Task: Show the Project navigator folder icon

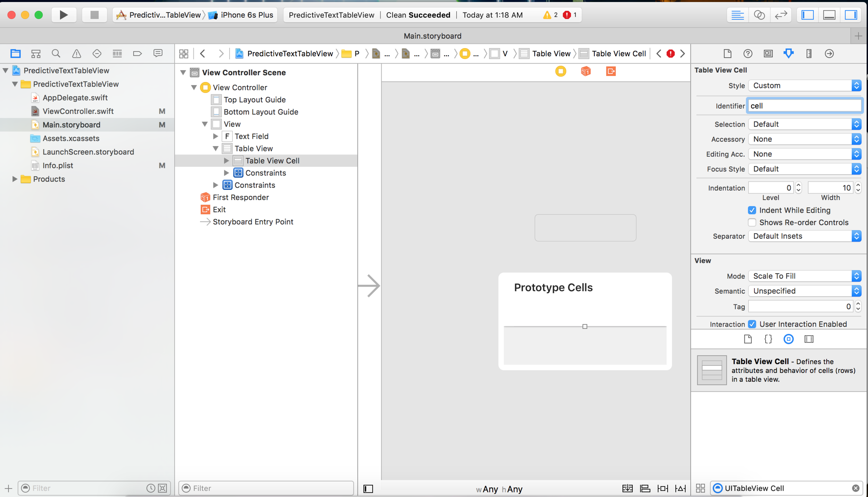Action: pyautogui.click(x=15, y=53)
